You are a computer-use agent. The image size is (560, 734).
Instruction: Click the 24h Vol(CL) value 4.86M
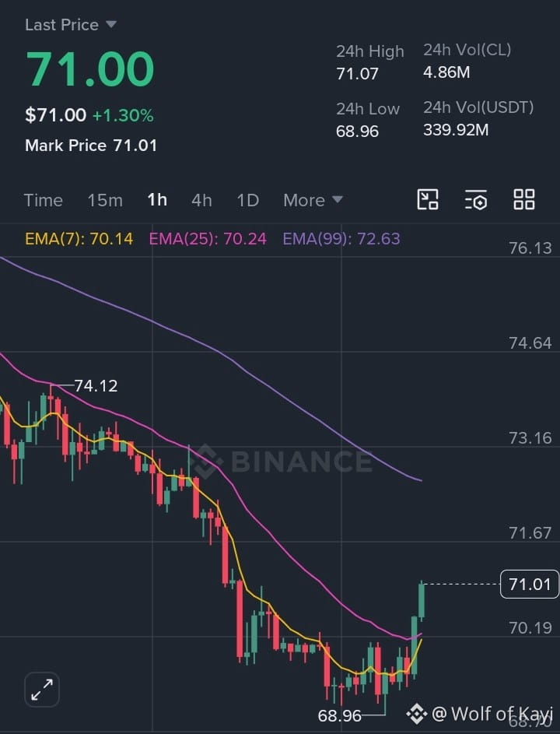(x=446, y=72)
